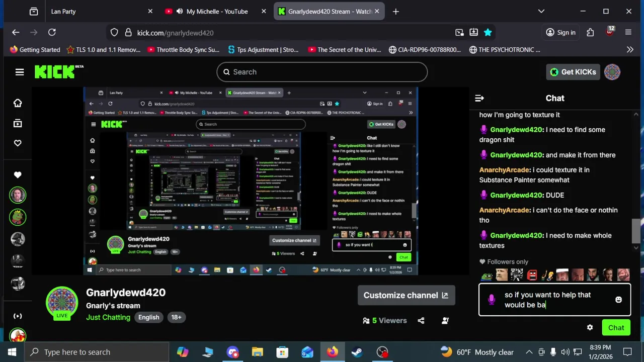644x362 pixels.
Task: Open THE PSYCHOTRONIC bookmark
Action: tap(505, 50)
